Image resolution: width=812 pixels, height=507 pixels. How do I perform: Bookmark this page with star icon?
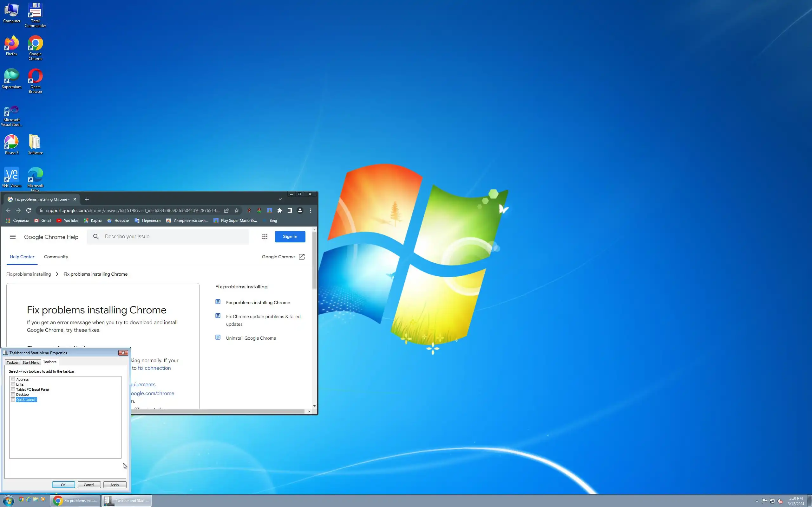click(237, 211)
